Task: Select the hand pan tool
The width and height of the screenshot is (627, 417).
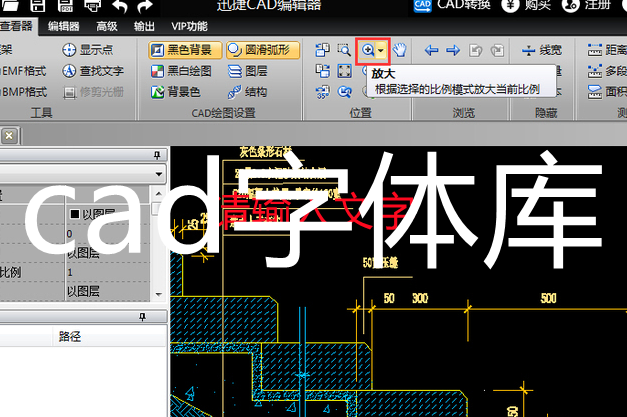Action: point(399,50)
